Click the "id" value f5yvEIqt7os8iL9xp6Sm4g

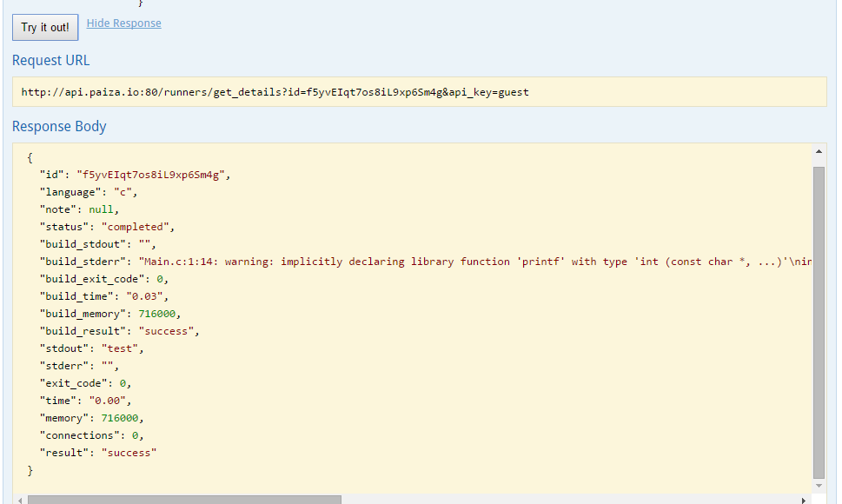tap(150, 175)
